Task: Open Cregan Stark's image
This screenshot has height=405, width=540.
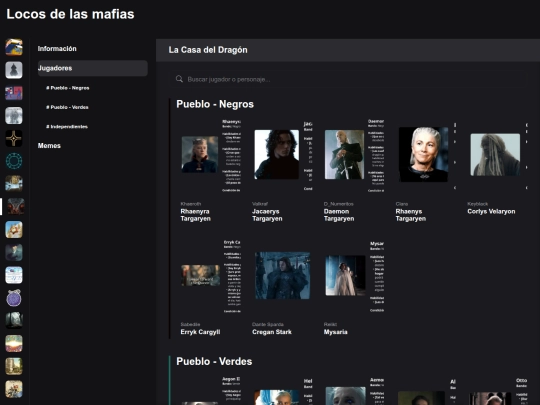Action: click(282, 275)
